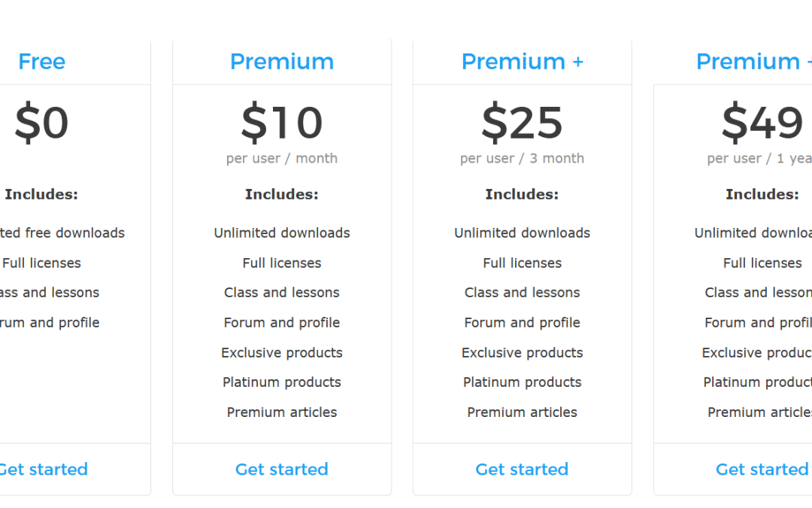Click 'Premium articles' in the $10 Premium column
Screen dimensions: 812x508
[x=282, y=412]
